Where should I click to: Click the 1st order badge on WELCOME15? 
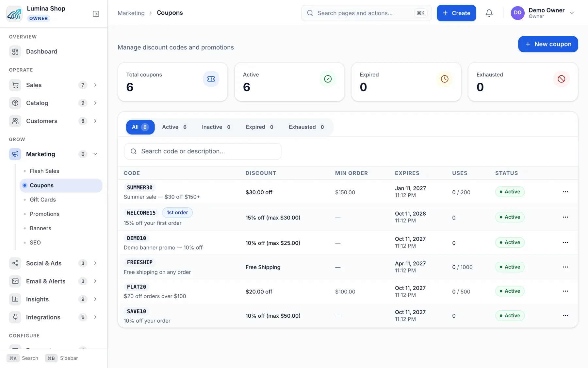coord(177,213)
